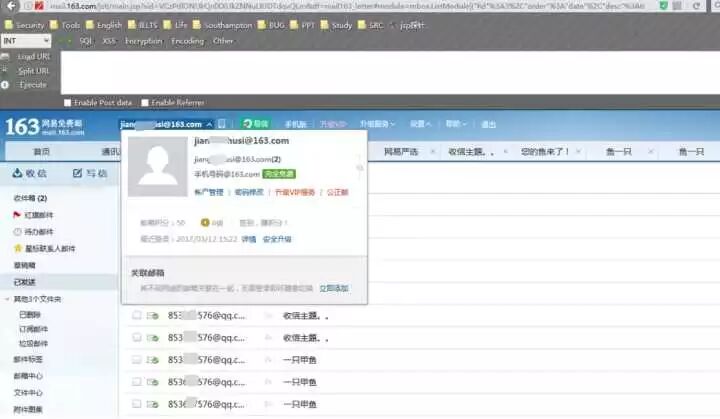Open 邮件标签 in the sidebar

click(x=28, y=359)
